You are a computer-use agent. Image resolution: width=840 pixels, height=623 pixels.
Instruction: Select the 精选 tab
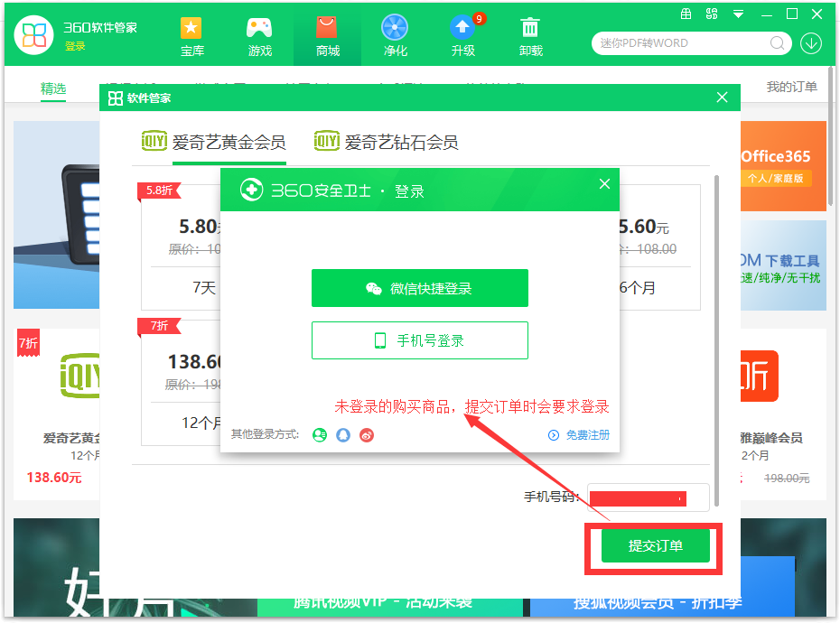coord(53,88)
